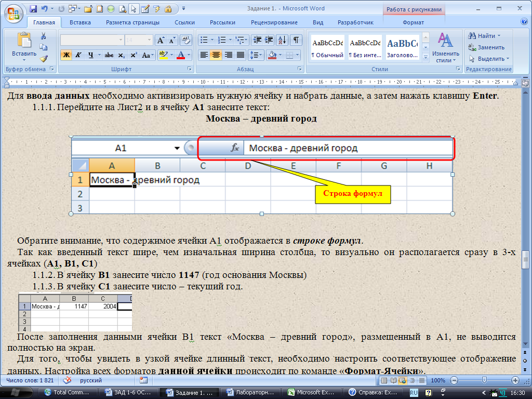
Task: Save the document from the quick access toolbar
Action: (33, 9)
